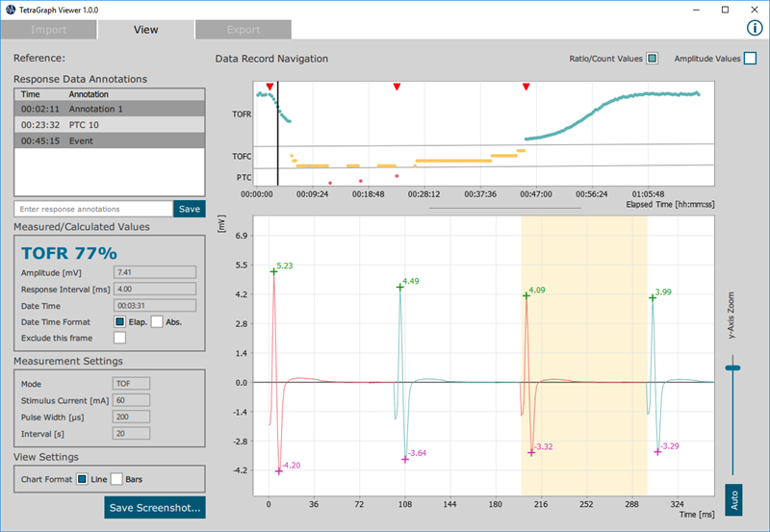Enable the Amplitude Values checkbox
The height and width of the screenshot is (532, 770).
tap(750, 59)
